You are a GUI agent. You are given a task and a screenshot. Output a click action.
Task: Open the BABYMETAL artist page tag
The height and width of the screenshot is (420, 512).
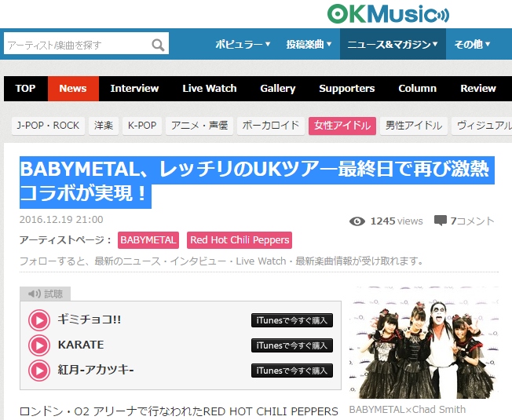pos(148,240)
